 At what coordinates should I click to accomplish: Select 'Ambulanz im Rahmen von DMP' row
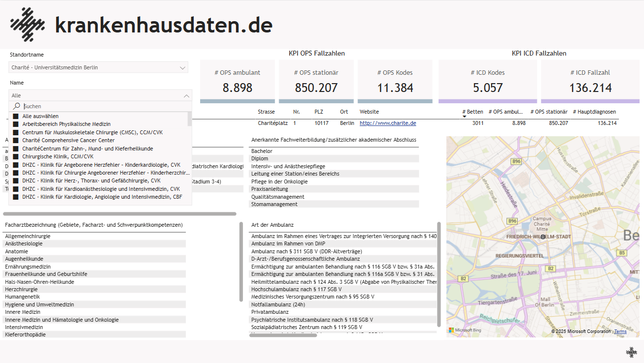(x=343, y=243)
